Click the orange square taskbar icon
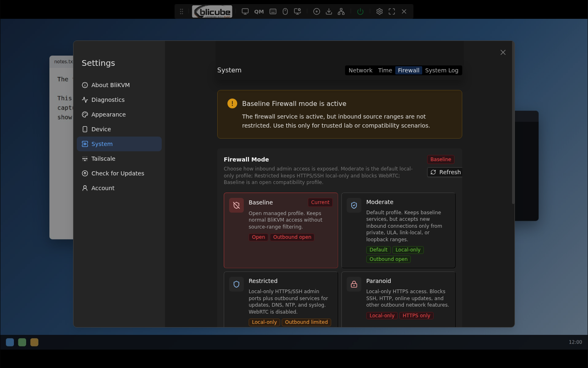Screen dimensions: 588x368 (34, 342)
